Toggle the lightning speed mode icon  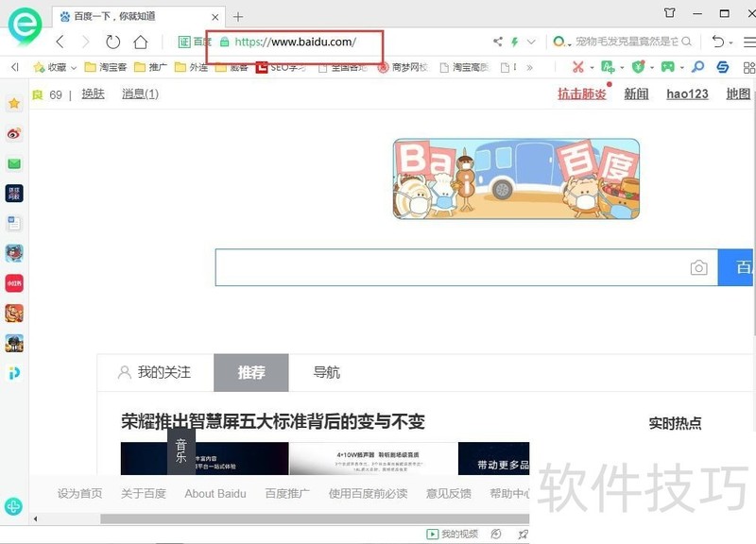coord(515,42)
